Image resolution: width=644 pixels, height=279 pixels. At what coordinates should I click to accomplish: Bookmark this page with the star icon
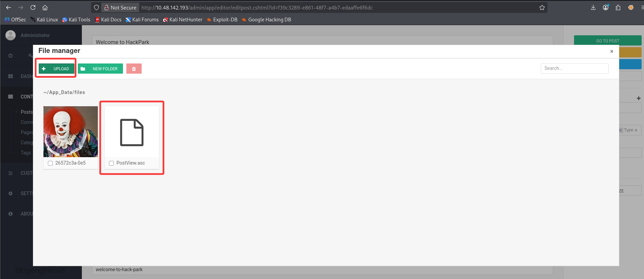(542, 7)
